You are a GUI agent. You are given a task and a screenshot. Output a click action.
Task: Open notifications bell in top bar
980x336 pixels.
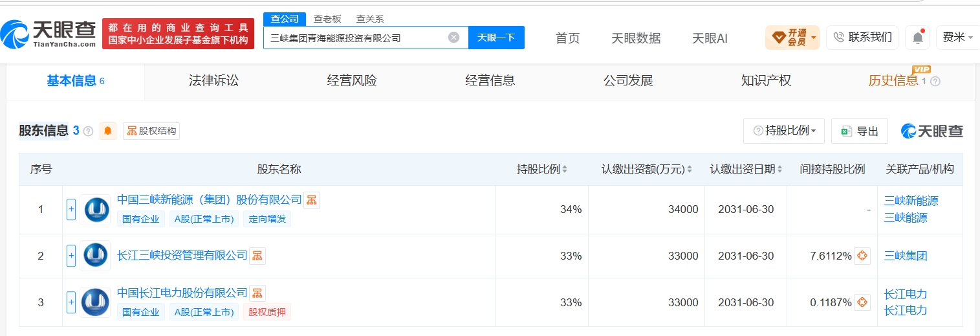(x=917, y=38)
